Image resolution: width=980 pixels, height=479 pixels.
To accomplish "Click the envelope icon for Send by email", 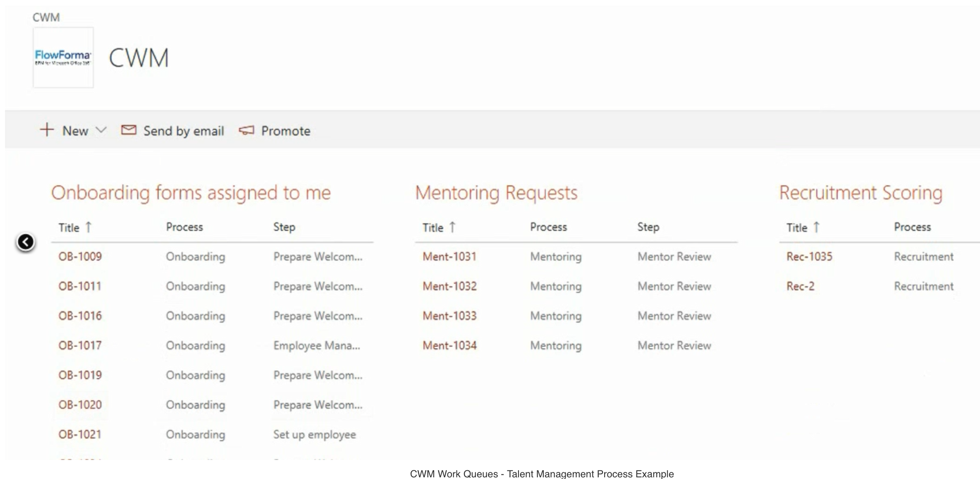I will coord(128,130).
